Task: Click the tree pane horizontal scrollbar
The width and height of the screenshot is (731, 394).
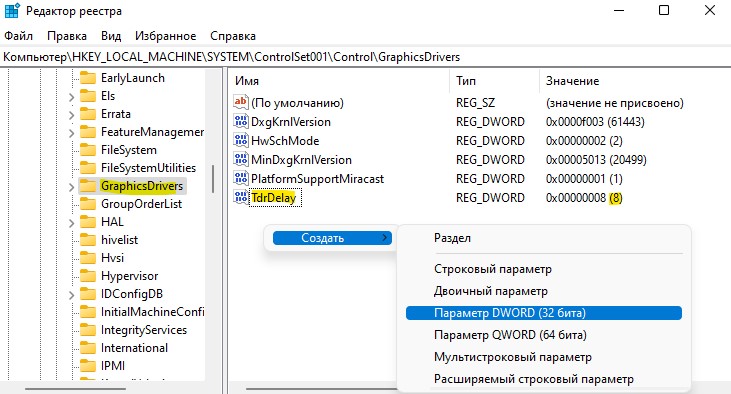Action: [x=76, y=388]
